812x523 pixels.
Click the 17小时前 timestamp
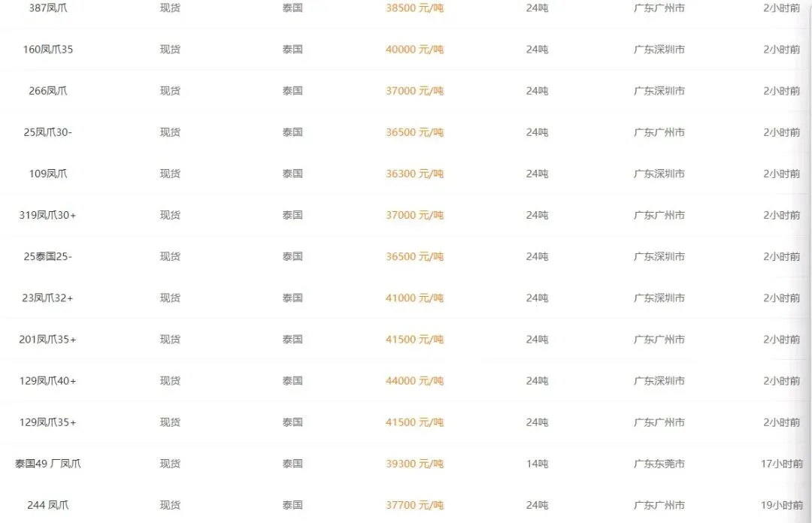[781, 464]
